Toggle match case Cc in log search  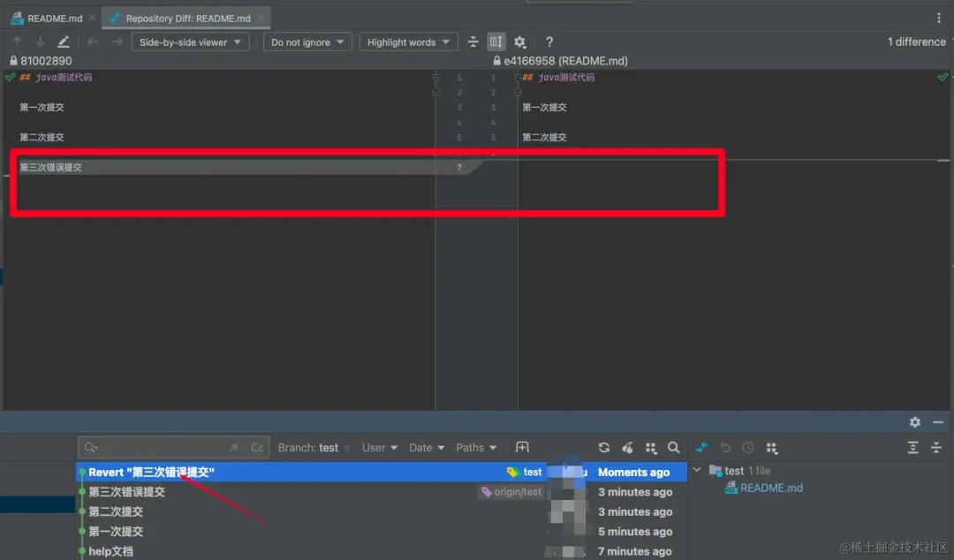coord(257,448)
